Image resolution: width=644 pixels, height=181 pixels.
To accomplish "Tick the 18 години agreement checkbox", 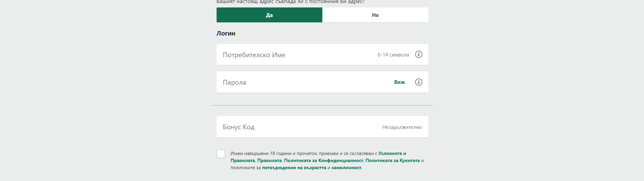I will 221,154.
